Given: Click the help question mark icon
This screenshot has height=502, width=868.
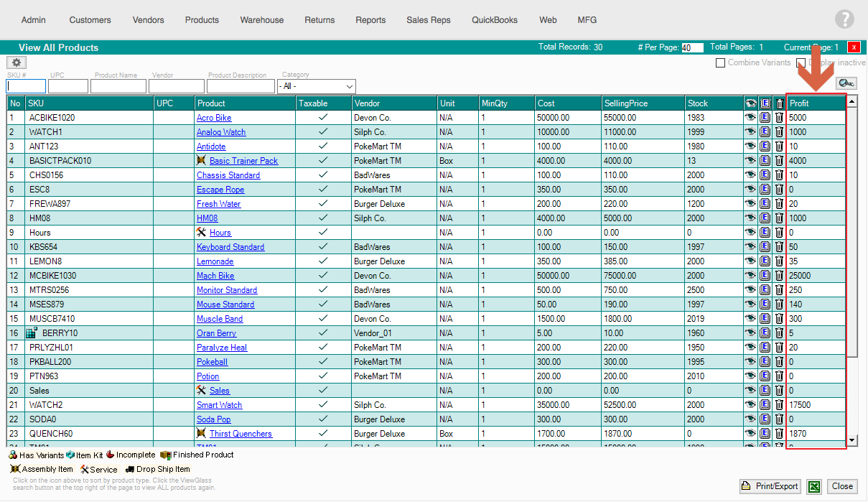Looking at the screenshot, I should pyautogui.click(x=844, y=19).
